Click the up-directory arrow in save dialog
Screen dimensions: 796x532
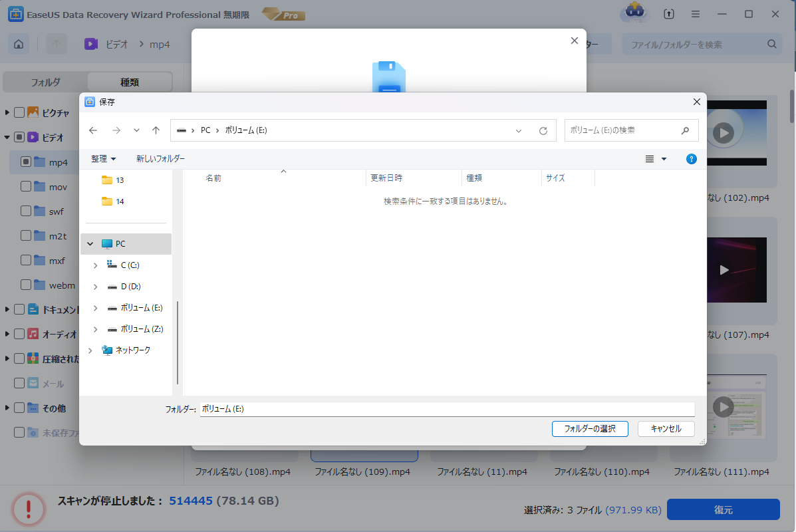[156, 131]
